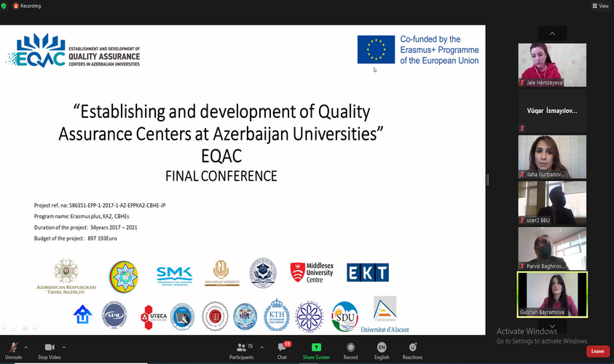Unmute the microphone

[x=13, y=350]
